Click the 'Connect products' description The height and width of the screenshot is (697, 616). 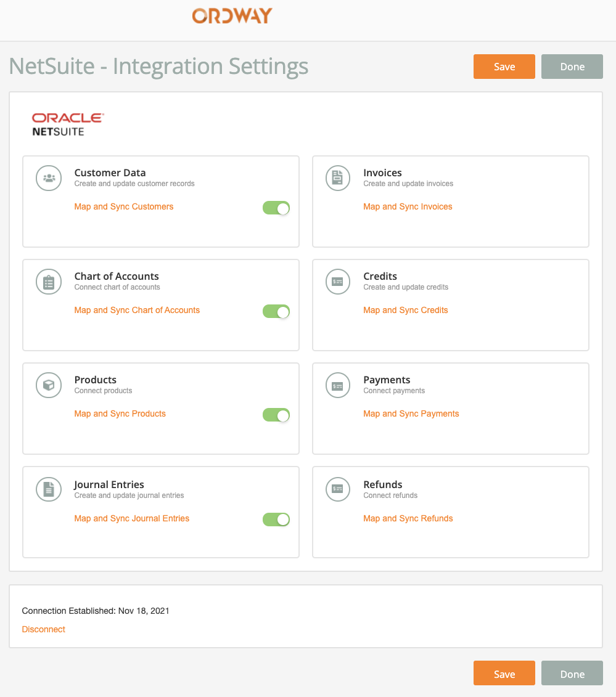point(103,391)
